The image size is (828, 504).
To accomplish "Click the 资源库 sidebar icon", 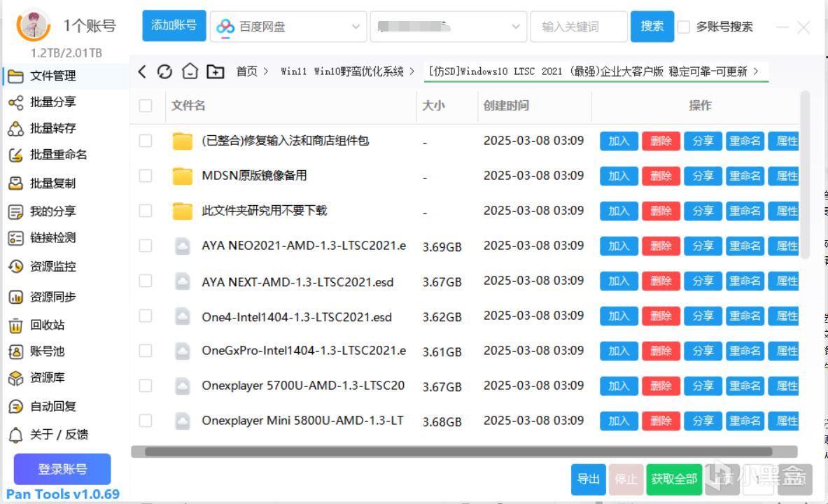I will 16,378.
